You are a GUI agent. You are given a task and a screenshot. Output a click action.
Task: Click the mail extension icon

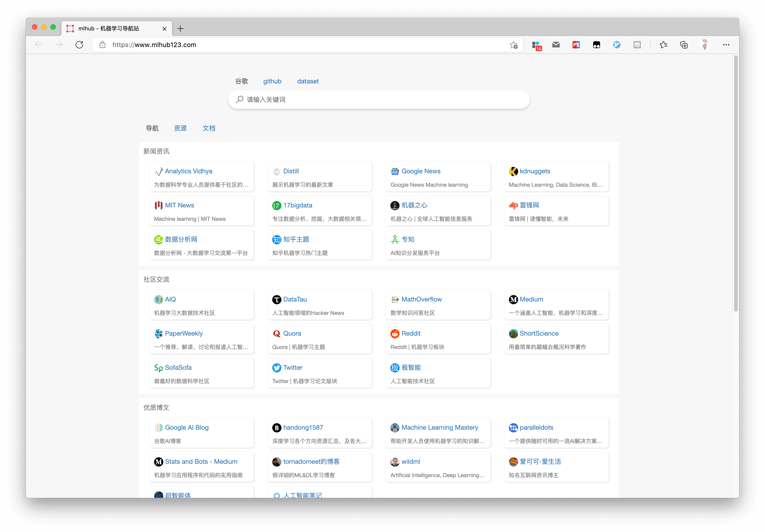(x=556, y=45)
